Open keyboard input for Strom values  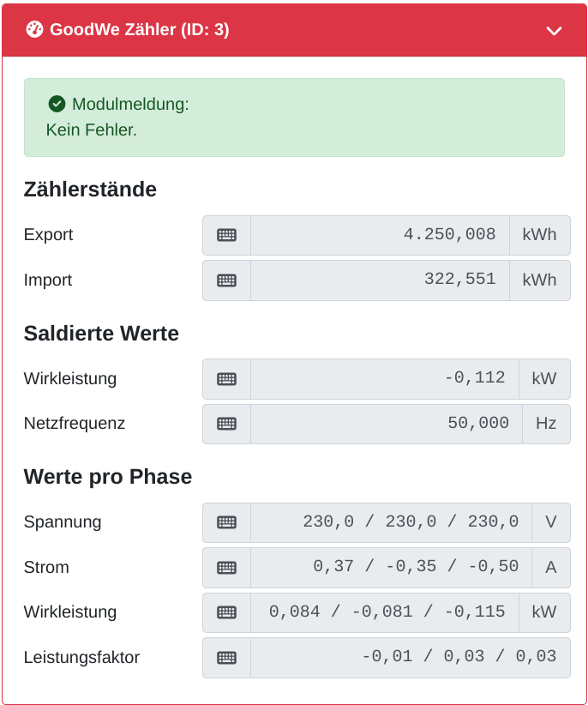click(x=225, y=567)
